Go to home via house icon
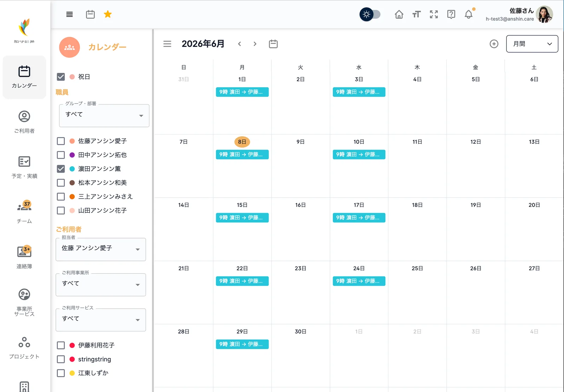The width and height of the screenshot is (564, 392). coord(399,14)
